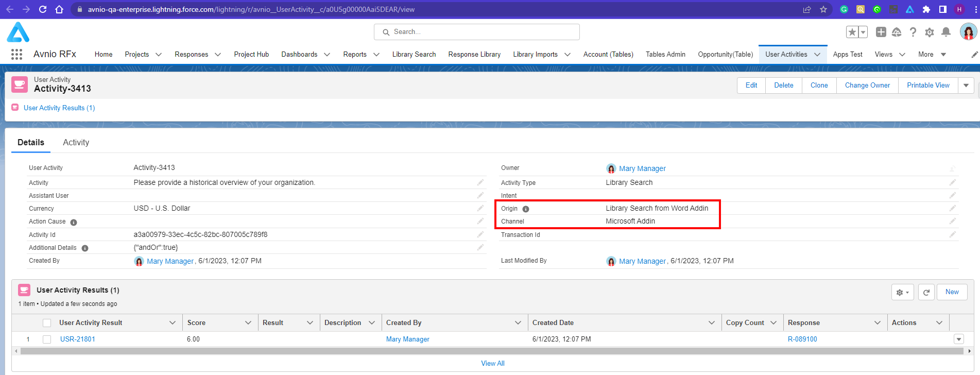Show Action Cause help info icon
980x375 pixels.
coord(74,223)
